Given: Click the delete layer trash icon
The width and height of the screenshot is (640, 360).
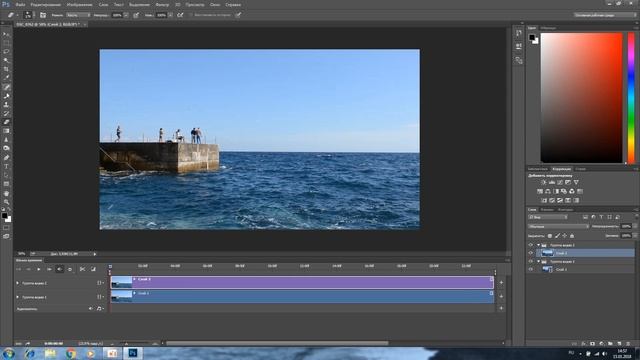Looking at the screenshot, I should [628, 344].
